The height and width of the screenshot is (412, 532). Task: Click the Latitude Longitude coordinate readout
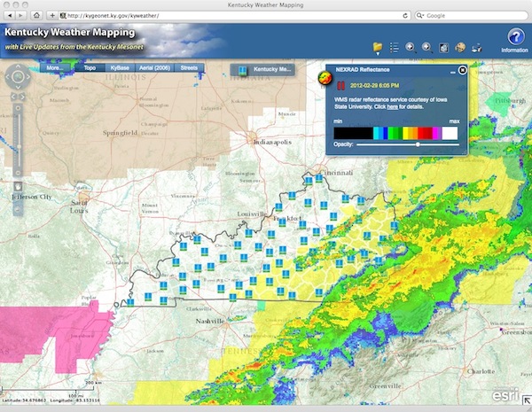(51, 400)
